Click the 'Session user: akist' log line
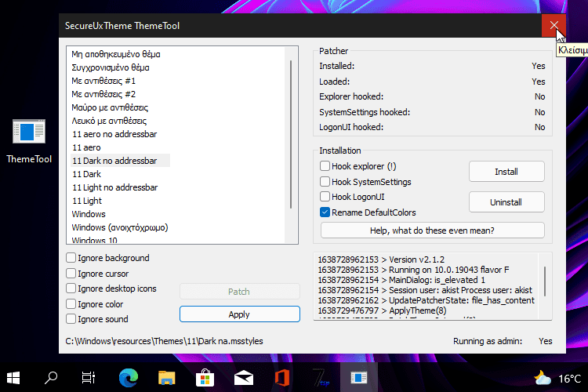 pyautogui.click(x=425, y=290)
